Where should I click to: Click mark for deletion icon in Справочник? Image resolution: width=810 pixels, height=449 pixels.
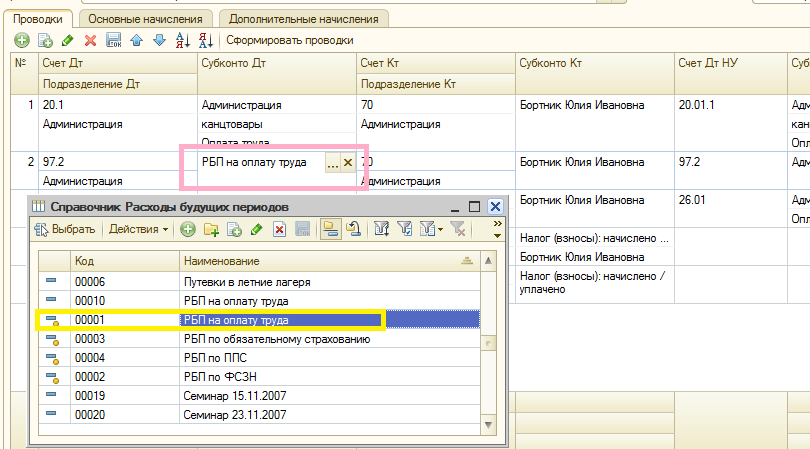click(x=280, y=230)
